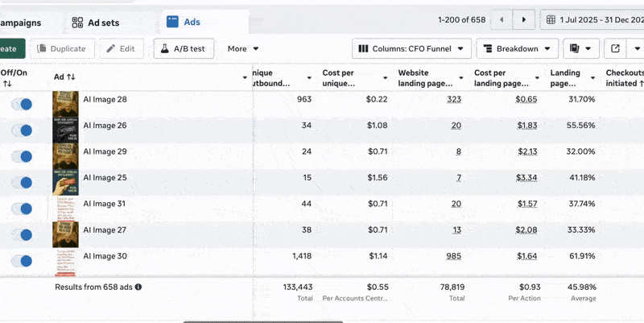Image resolution: width=644 pixels, height=323 pixels.
Task: Click the A/B test flask button
Action: tap(184, 48)
